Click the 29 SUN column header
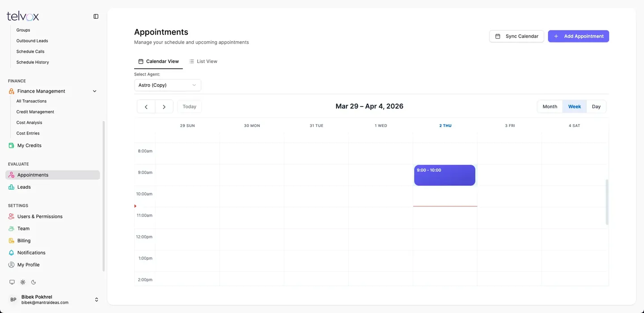This screenshot has width=644, height=313. [x=187, y=126]
